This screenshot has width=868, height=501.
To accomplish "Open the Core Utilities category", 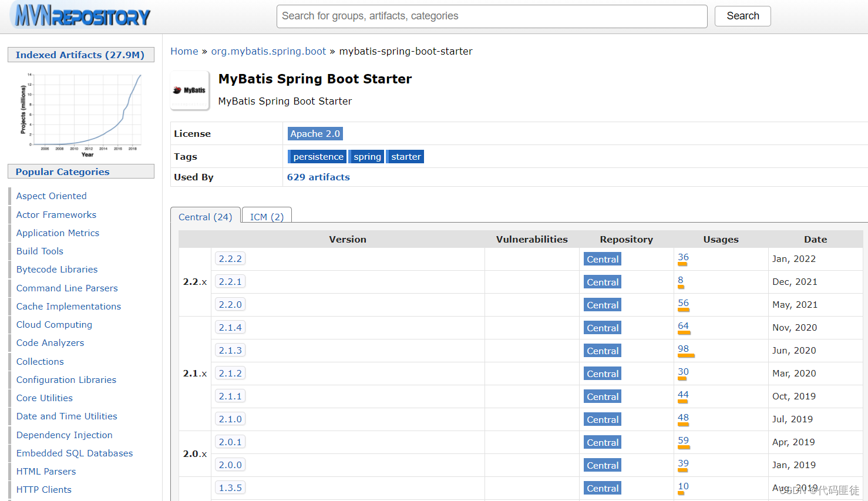I will pyautogui.click(x=45, y=398).
